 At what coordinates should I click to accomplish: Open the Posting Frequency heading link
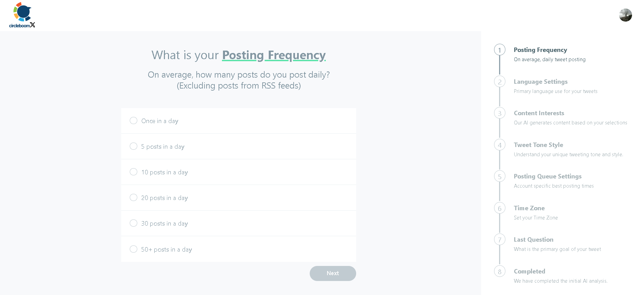pyautogui.click(x=274, y=55)
